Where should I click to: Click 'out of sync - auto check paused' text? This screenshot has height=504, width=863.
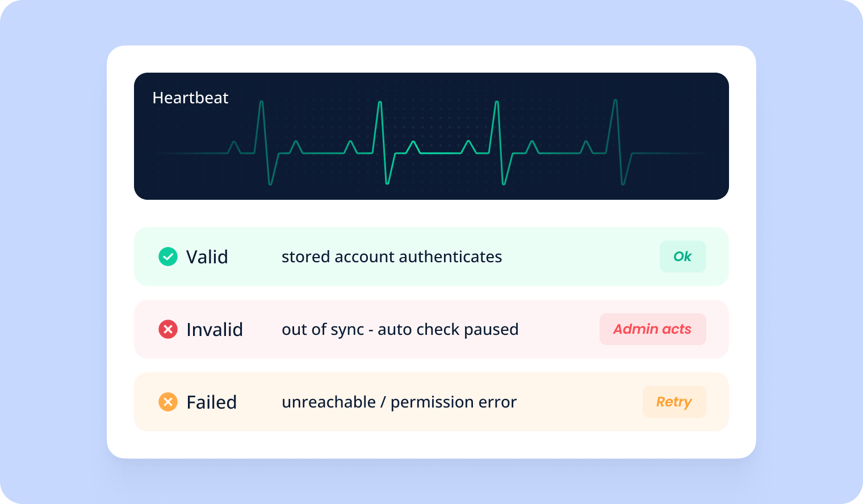pos(400,329)
